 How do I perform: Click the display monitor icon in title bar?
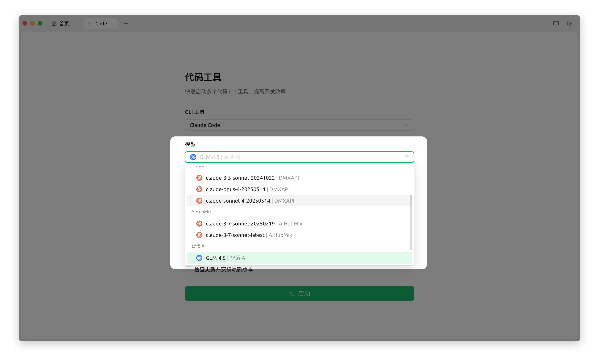556,24
